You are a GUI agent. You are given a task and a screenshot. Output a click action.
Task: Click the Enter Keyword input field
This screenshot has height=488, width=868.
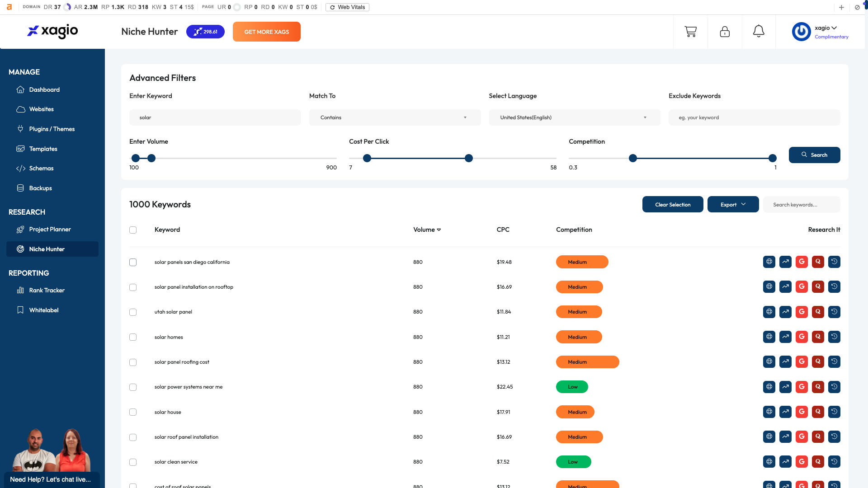coord(215,117)
